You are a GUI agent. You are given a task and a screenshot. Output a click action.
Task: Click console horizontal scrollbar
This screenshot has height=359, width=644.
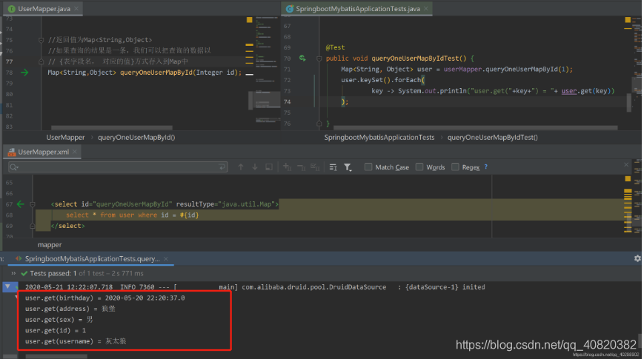point(56,356)
